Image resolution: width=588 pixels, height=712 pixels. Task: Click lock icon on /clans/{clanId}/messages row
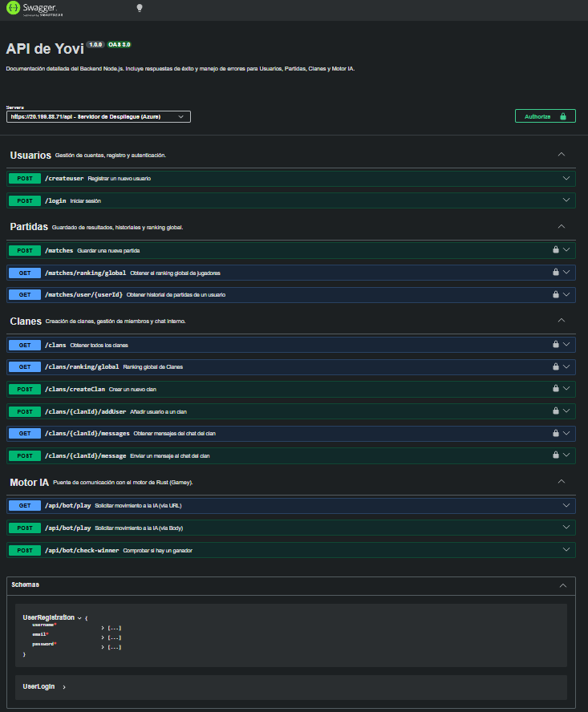click(555, 433)
